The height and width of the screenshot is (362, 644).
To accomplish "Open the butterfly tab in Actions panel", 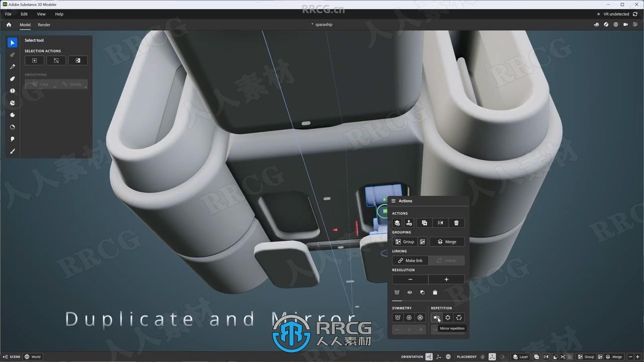I will coord(397,293).
